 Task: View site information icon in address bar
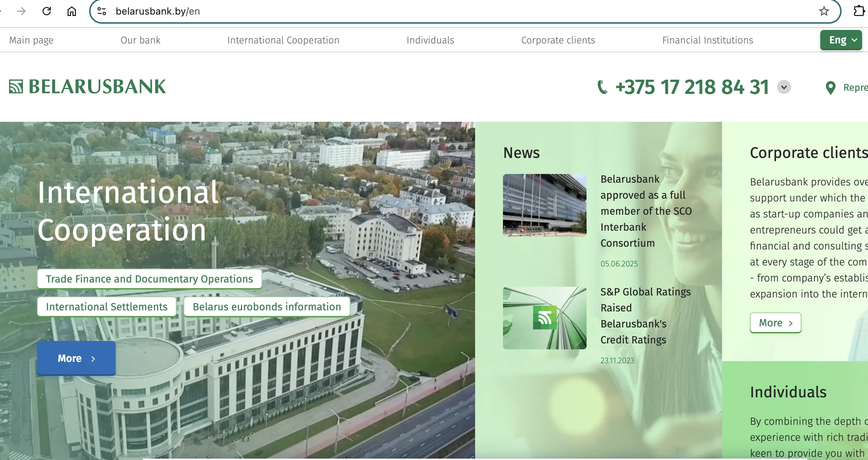pyautogui.click(x=102, y=11)
